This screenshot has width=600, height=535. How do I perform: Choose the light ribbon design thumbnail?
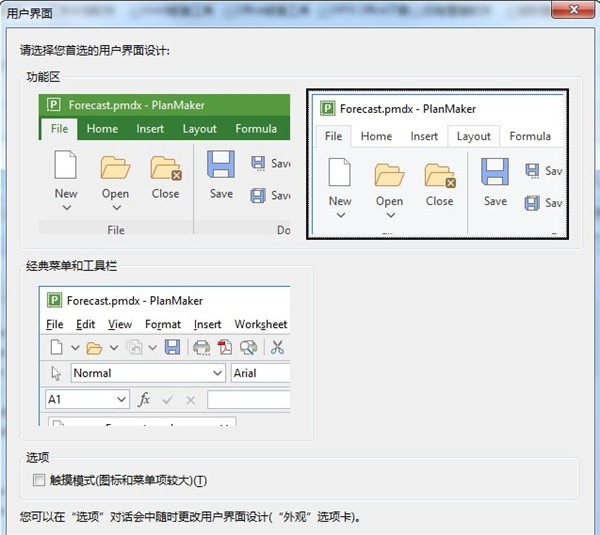(437, 164)
